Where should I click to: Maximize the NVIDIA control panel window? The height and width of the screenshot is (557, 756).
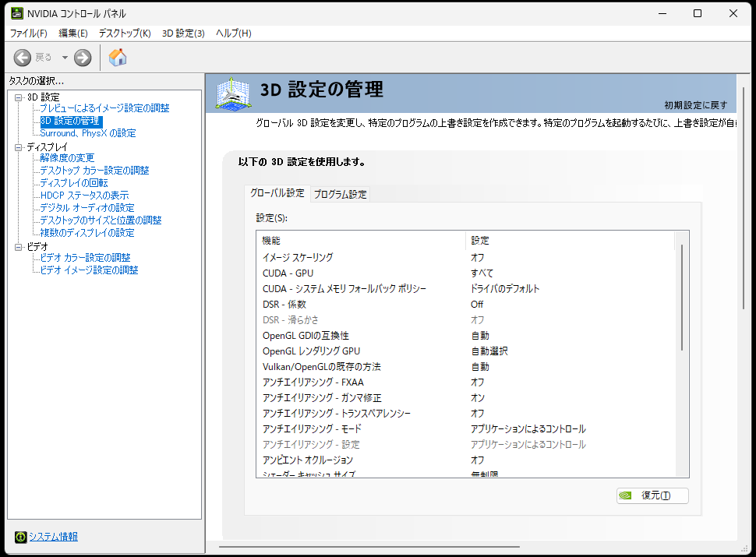coord(698,13)
